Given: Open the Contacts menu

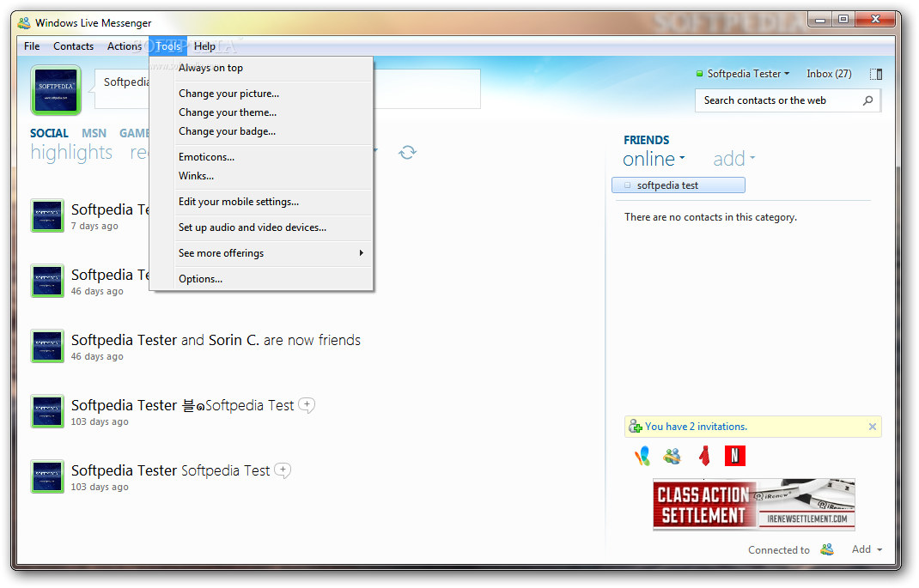Looking at the screenshot, I should pyautogui.click(x=73, y=46).
